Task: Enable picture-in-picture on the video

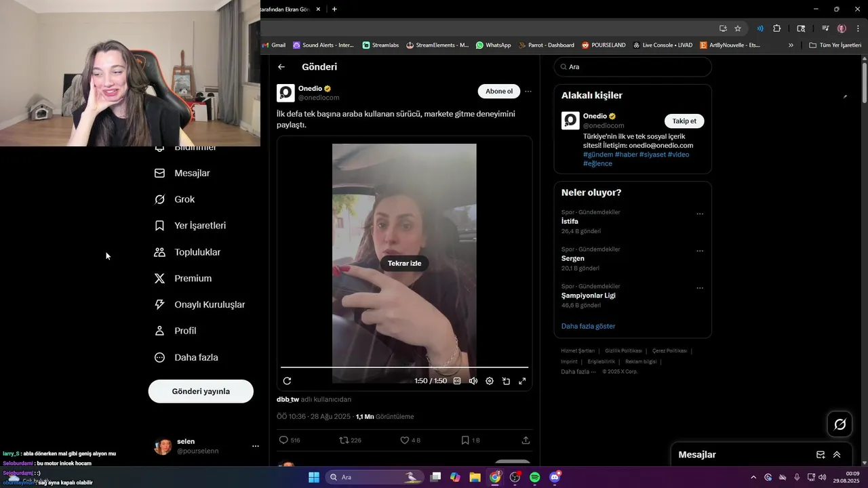Action: [x=506, y=381]
